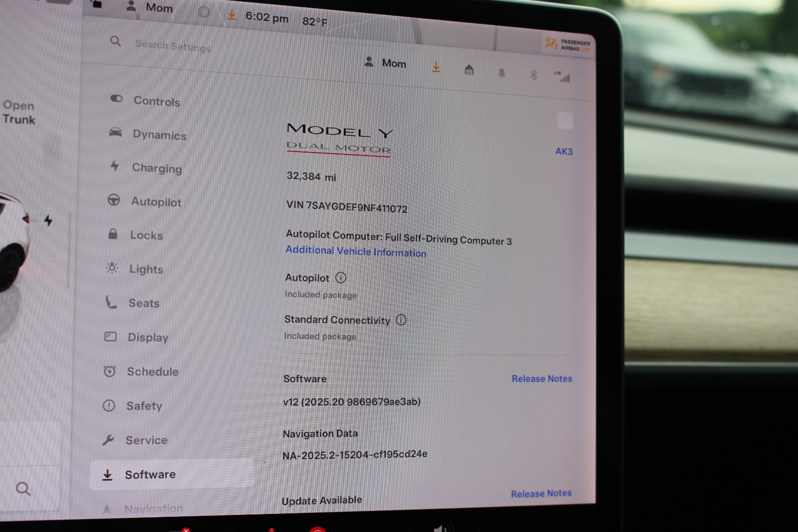Image resolution: width=798 pixels, height=532 pixels.
Task: Open Additional Vehicle Information link
Action: (x=356, y=251)
